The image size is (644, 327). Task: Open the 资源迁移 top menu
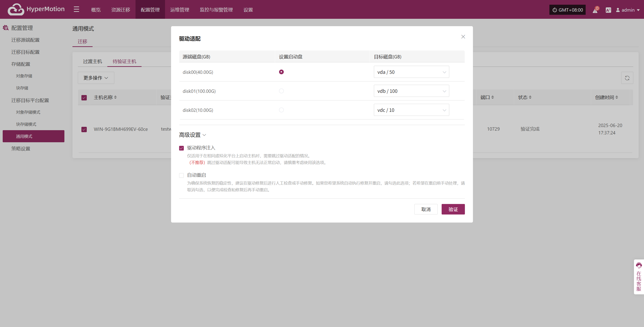click(x=121, y=10)
